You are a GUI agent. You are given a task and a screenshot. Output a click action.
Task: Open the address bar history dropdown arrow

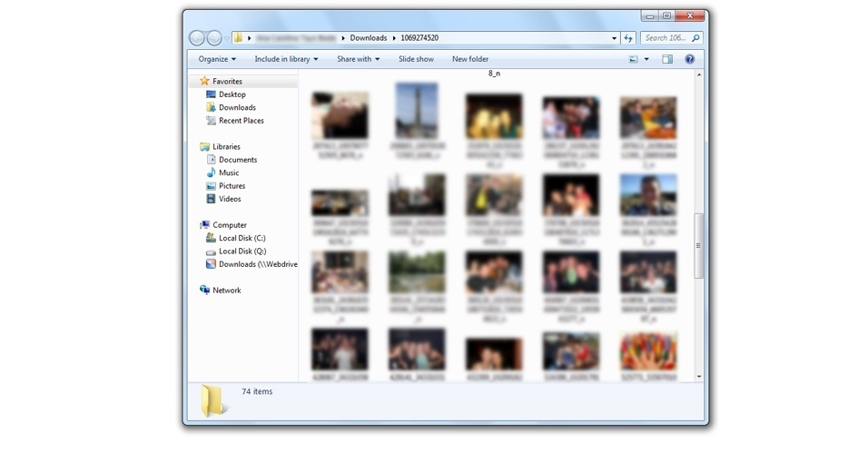pos(614,38)
